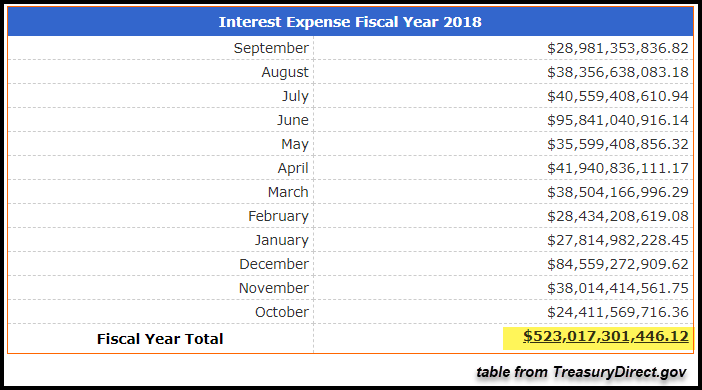Select the July row label
702x390 pixels.
point(295,96)
